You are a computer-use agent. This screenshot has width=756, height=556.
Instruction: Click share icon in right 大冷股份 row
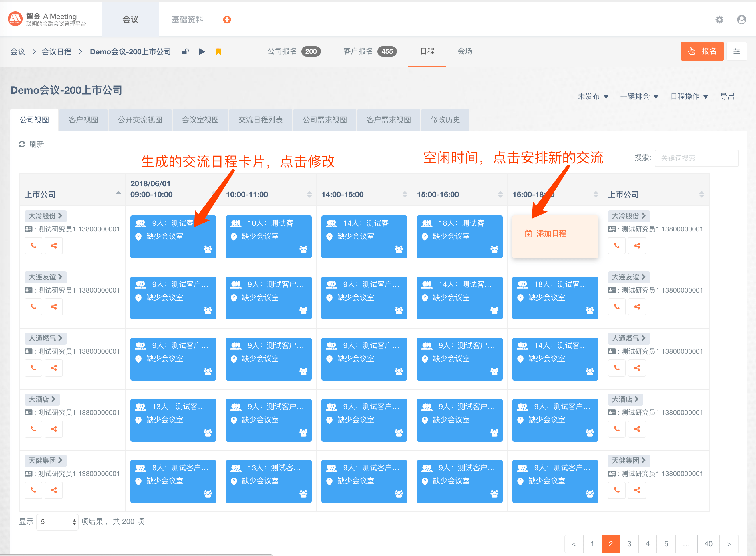[637, 246]
